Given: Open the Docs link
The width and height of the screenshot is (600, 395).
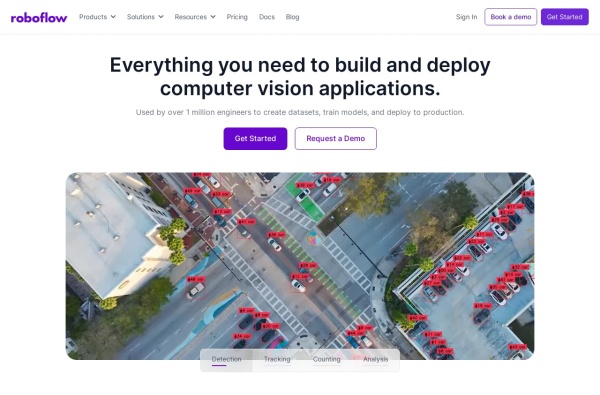Looking at the screenshot, I should point(267,17).
